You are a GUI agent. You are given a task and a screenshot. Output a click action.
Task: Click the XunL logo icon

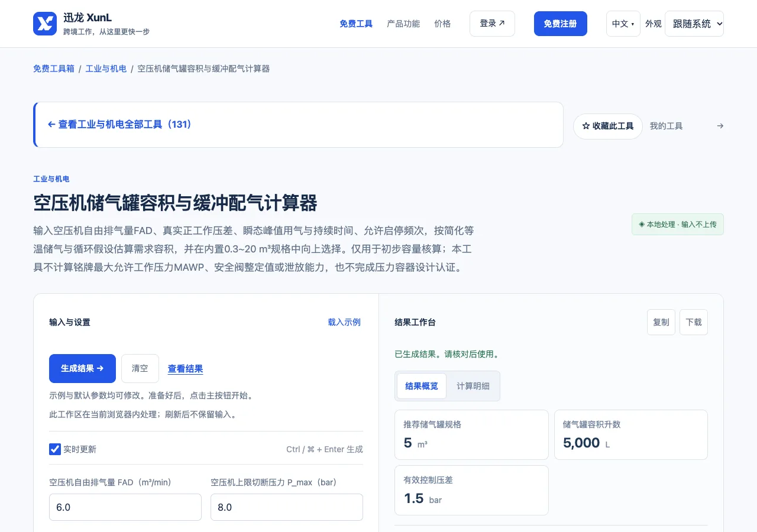pyautogui.click(x=45, y=24)
